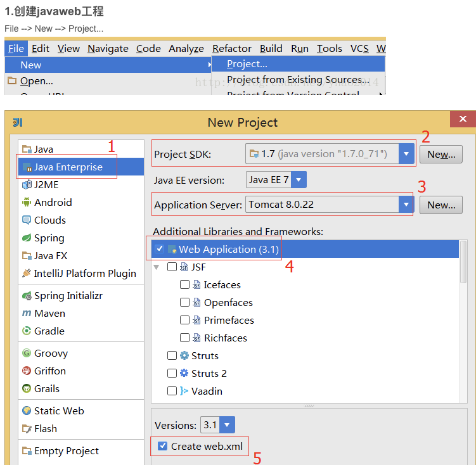Open the Application Server dropdown arrow

(406, 205)
